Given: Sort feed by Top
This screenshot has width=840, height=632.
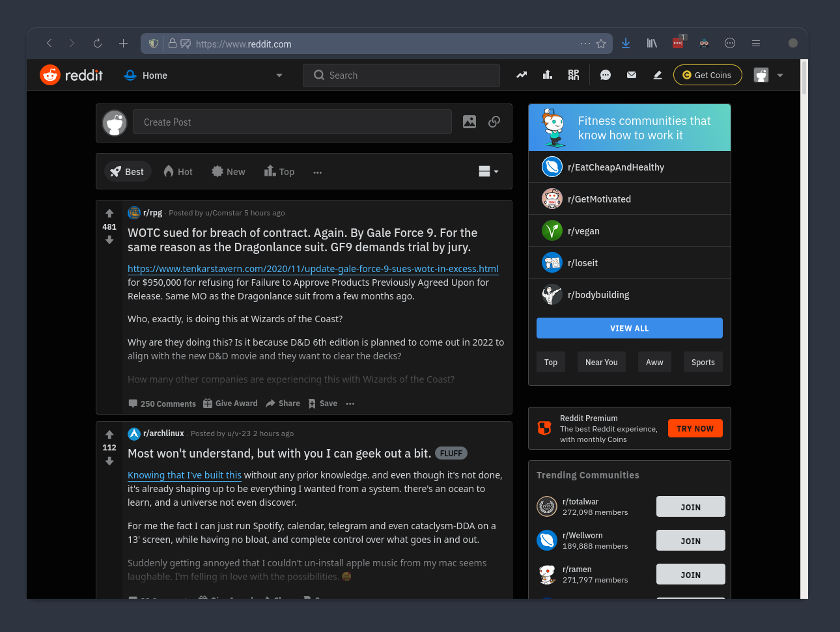Looking at the screenshot, I should pyautogui.click(x=279, y=171).
